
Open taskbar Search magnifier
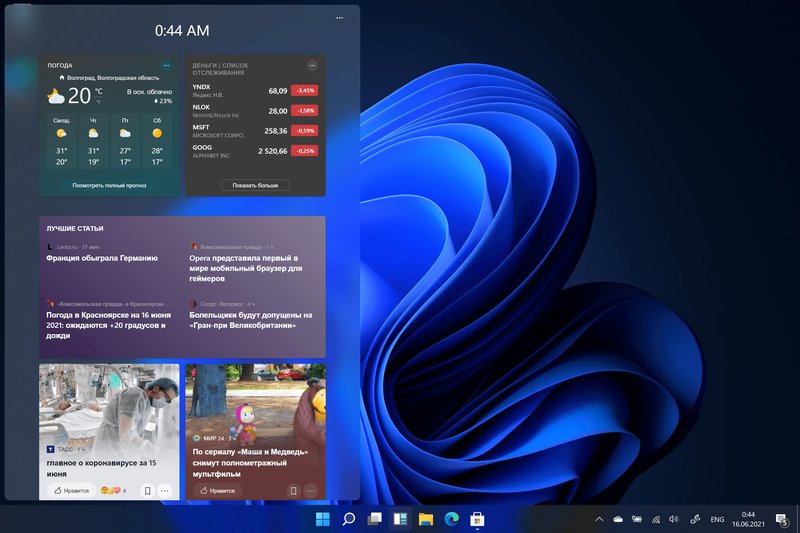coord(349,519)
